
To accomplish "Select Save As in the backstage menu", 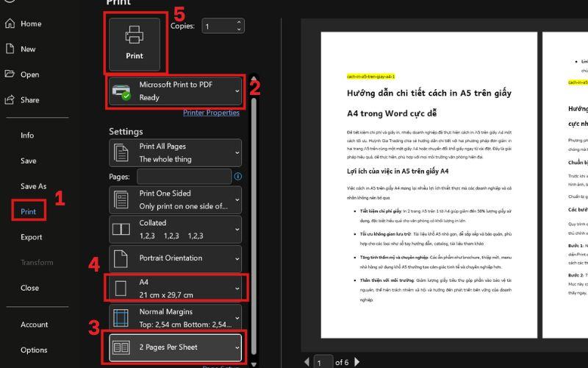I will point(33,186).
